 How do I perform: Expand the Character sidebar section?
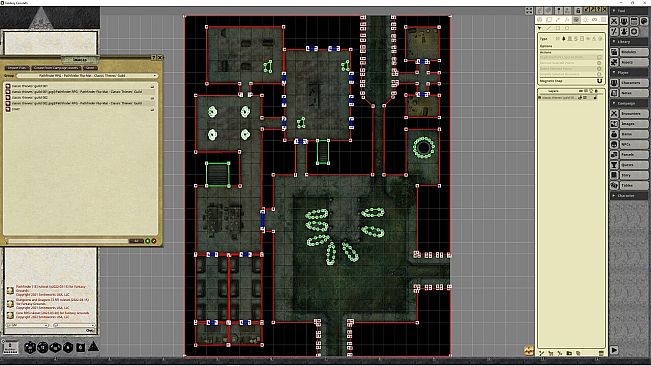tap(629, 195)
